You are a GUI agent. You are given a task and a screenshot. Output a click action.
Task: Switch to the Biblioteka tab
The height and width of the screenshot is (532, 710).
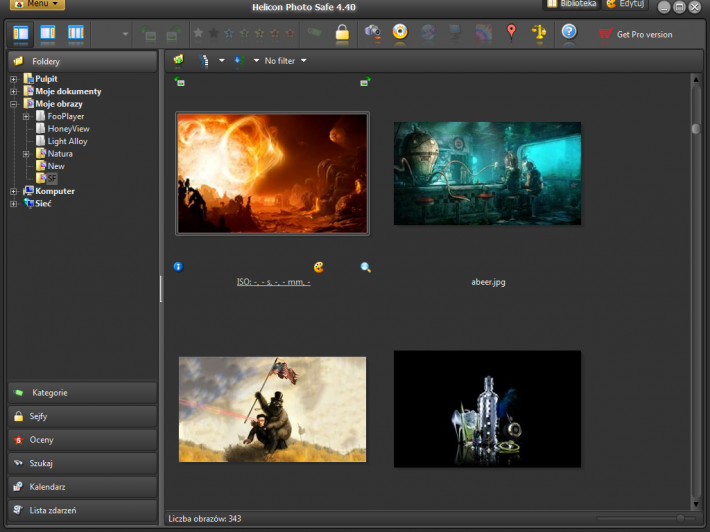tap(571, 4)
